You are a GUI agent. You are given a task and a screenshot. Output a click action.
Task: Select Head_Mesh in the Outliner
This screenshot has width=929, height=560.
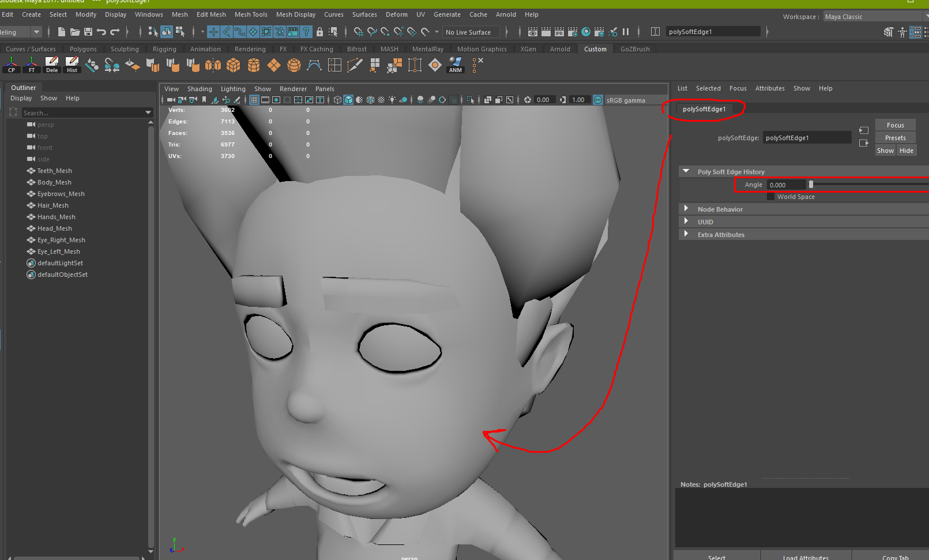(x=54, y=228)
